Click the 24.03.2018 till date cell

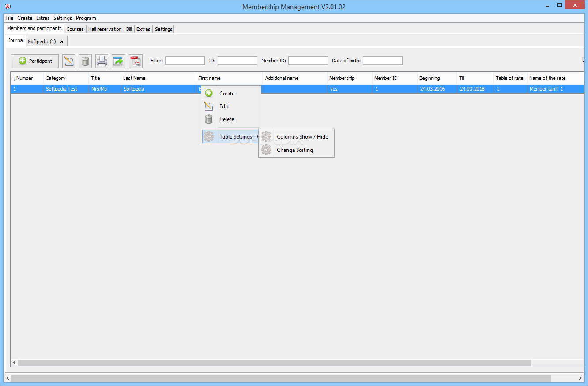click(x=475, y=89)
